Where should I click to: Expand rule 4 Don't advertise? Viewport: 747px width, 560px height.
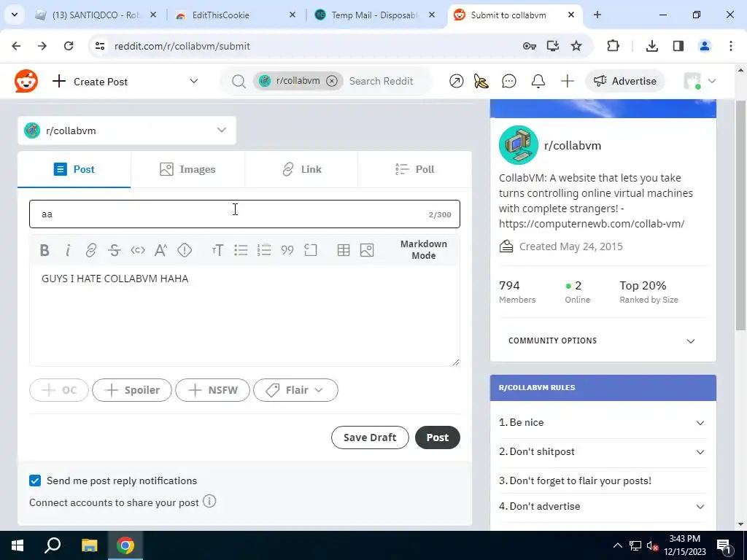click(603, 506)
